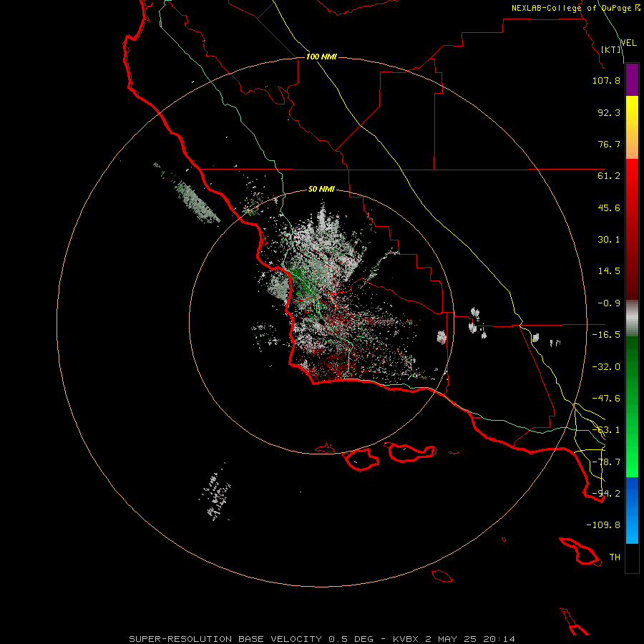Click the VEL legend title

coord(629,42)
